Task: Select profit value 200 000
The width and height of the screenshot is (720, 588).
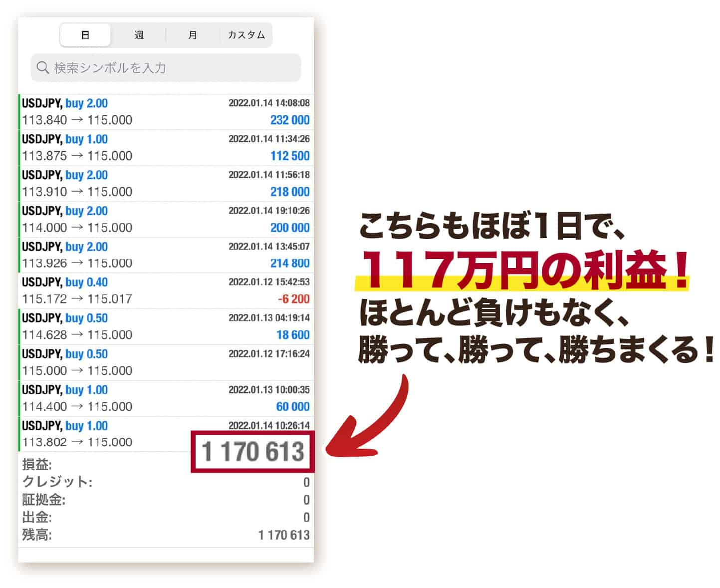Action: tap(290, 228)
